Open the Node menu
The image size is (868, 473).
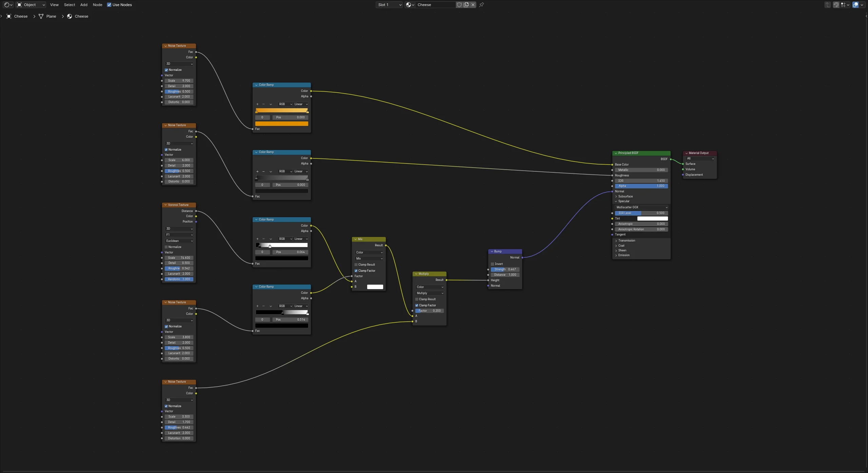tap(97, 5)
